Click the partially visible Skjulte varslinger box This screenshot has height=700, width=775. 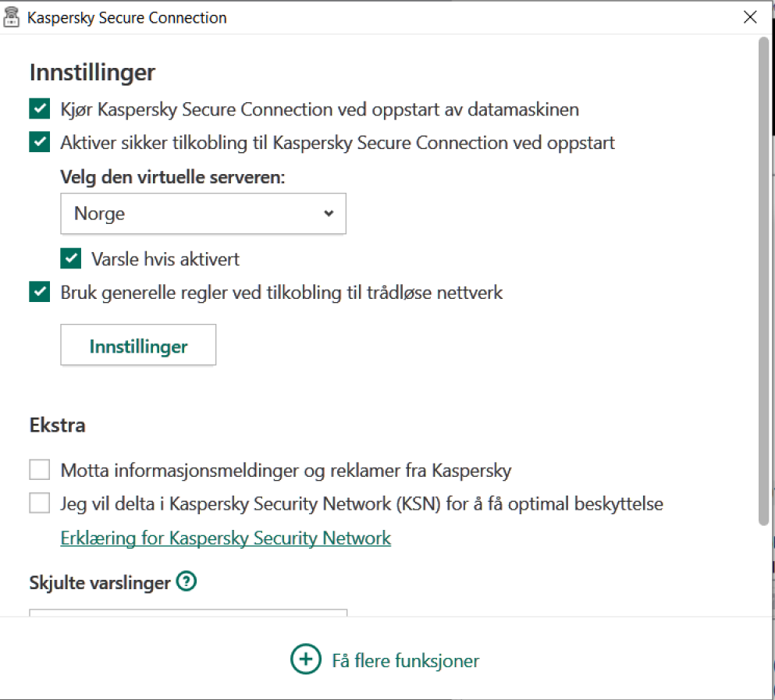[x=188, y=613]
